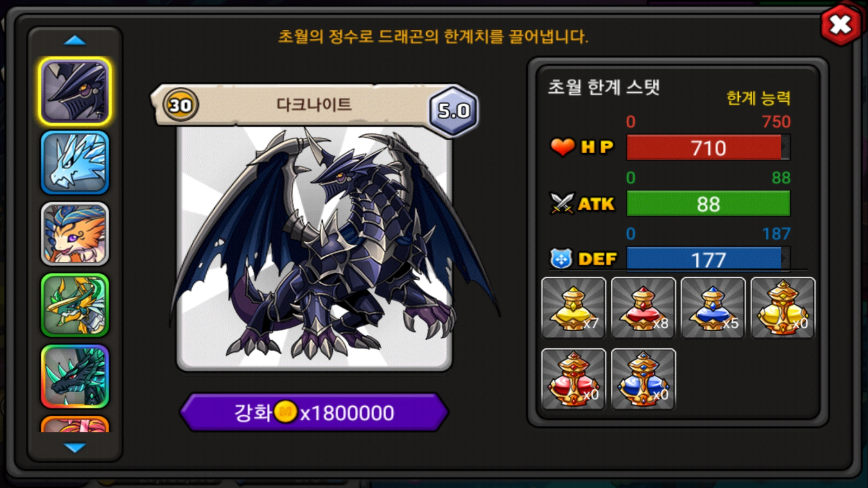Select the Dark Knight dragon portrait in list
868x488 pixels.
(75, 92)
